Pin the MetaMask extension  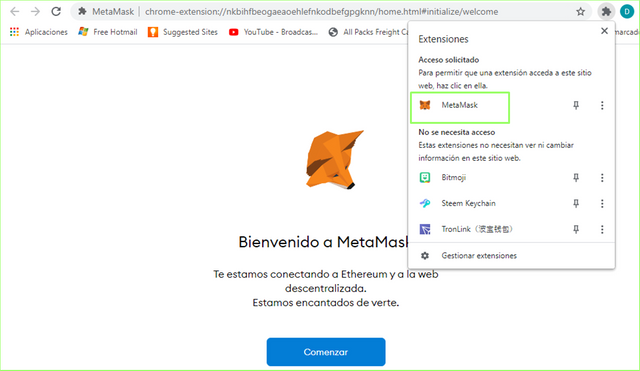tap(576, 105)
